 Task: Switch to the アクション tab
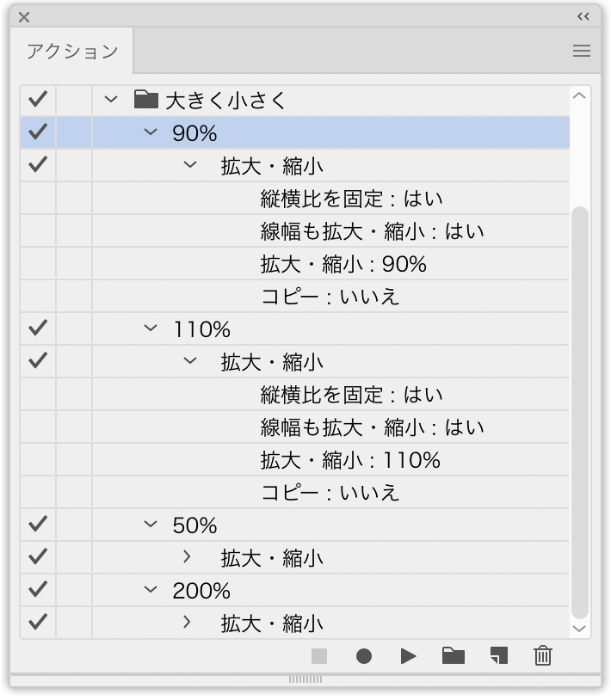(72, 51)
